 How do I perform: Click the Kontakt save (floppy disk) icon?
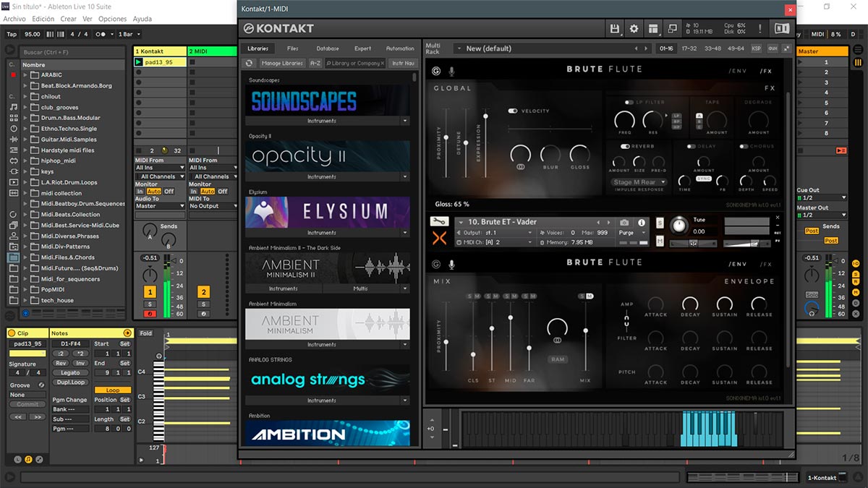pos(615,29)
